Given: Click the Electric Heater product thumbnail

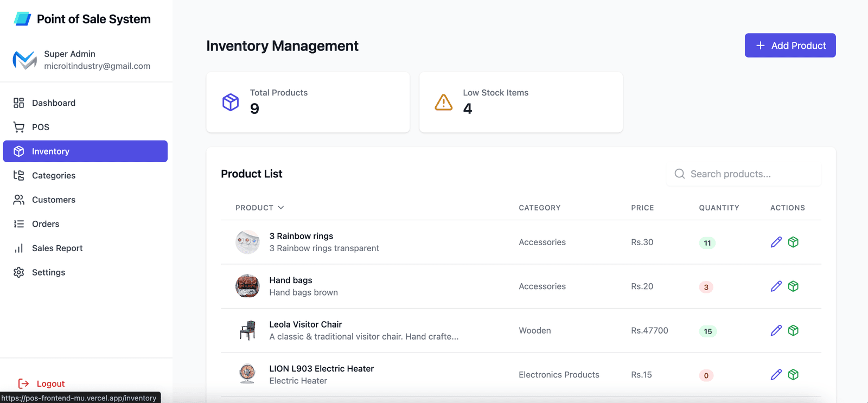Looking at the screenshot, I should pyautogui.click(x=247, y=375).
